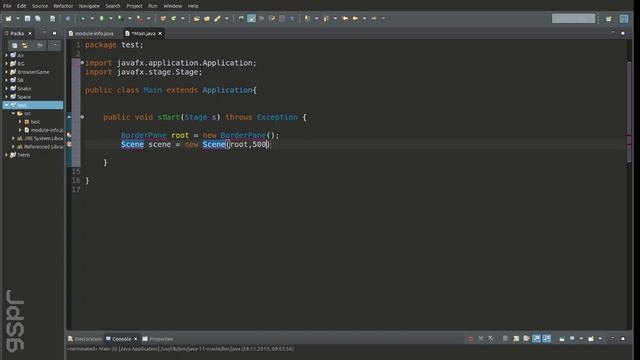The height and width of the screenshot is (360, 640).
Task: Select the Java perspective icon
Action: 624,18
